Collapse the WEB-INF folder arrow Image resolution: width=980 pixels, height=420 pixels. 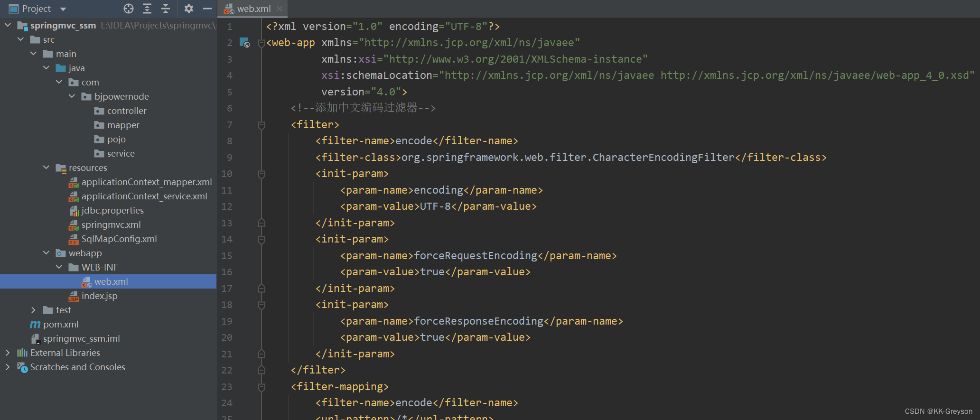point(59,267)
